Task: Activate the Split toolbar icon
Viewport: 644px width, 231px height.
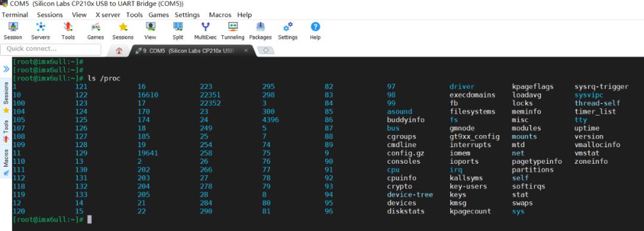Action: [178, 31]
